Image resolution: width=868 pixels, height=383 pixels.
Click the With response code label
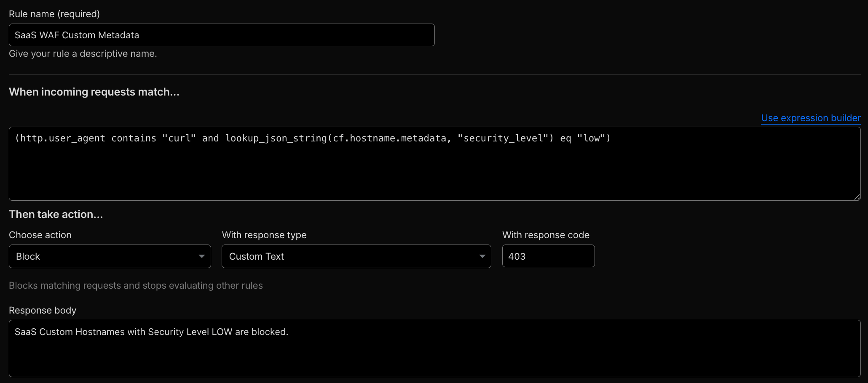click(x=546, y=235)
